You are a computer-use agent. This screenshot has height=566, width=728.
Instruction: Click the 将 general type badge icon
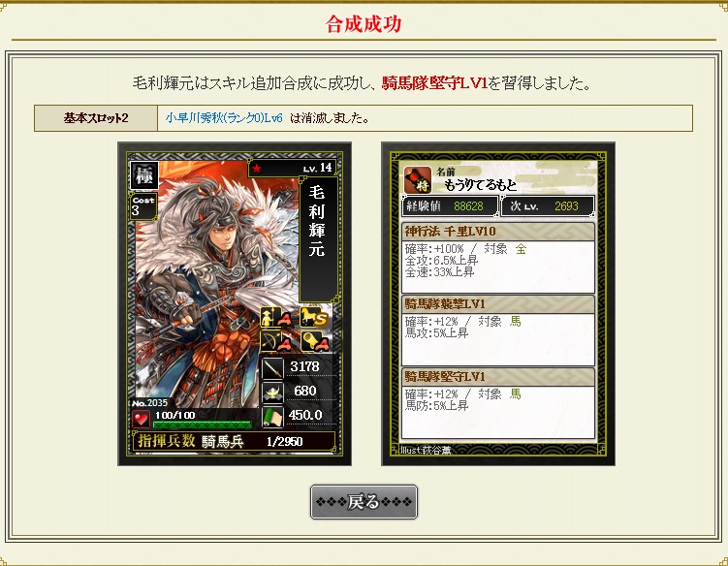click(x=418, y=180)
